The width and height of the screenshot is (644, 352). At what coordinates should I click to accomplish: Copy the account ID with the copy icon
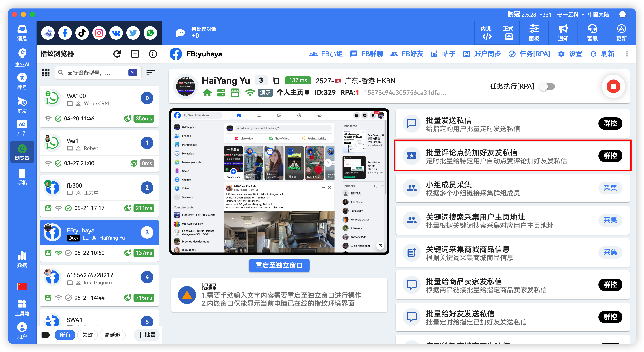pos(276,80)
